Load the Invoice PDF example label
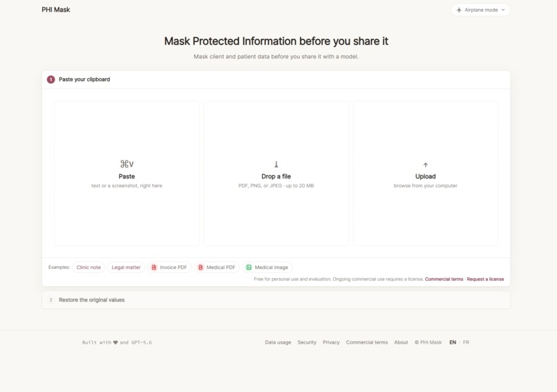Image resolution: width=557 pixels, height=392 pixels. pyautogui.click(x=173, y=268)
